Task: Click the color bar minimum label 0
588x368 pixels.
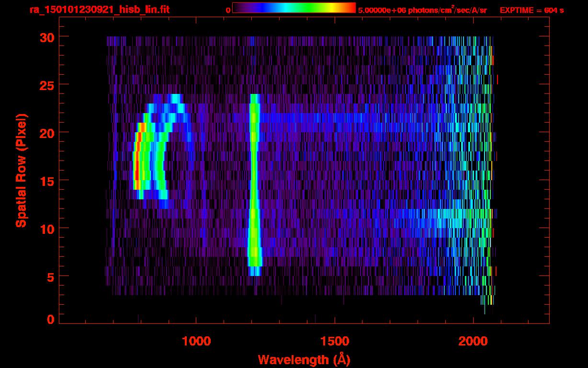Action: point(228,10)
